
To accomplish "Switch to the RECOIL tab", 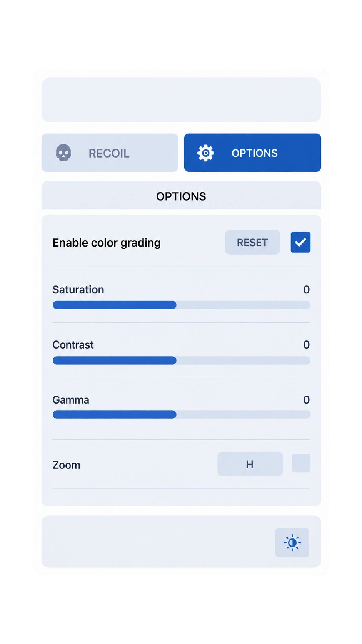I will tap(110, 153).
